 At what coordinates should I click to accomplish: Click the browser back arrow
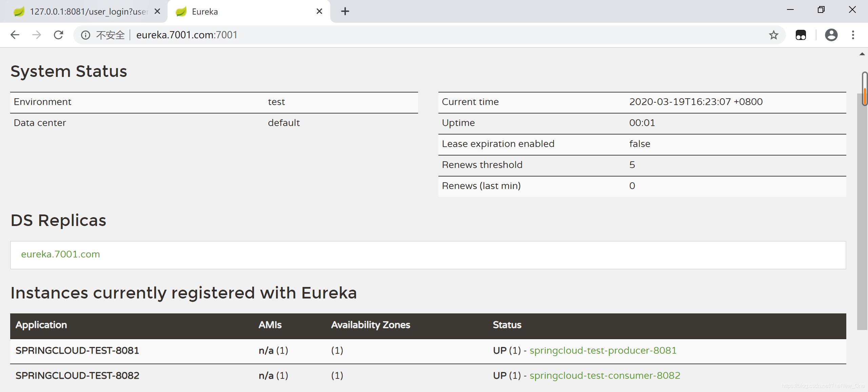click(x=15, y=35)
